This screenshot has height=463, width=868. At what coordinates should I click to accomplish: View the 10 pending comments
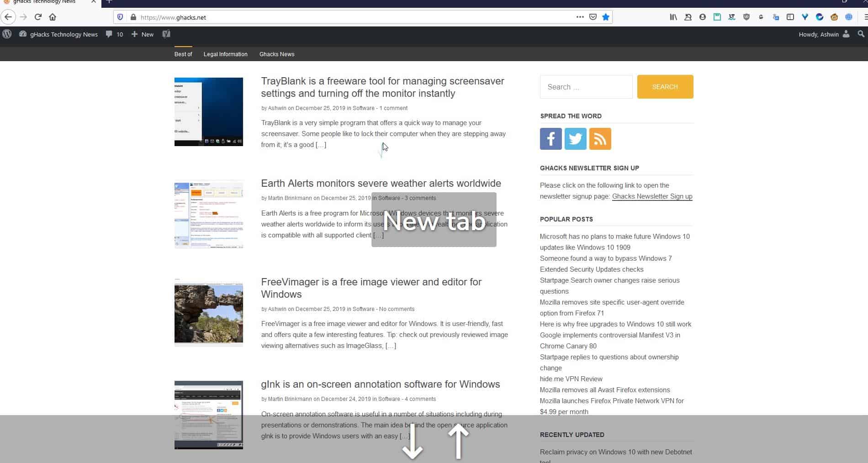point(114,34)
